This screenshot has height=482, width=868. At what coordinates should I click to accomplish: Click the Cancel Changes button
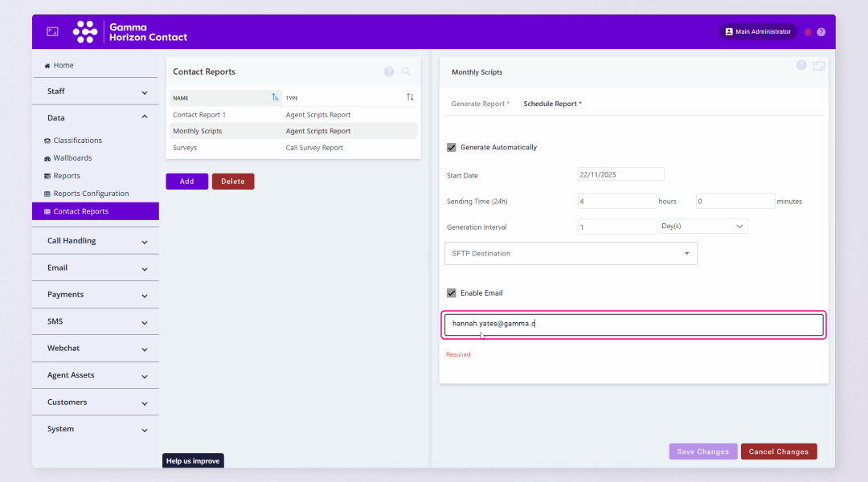point(778,451)
